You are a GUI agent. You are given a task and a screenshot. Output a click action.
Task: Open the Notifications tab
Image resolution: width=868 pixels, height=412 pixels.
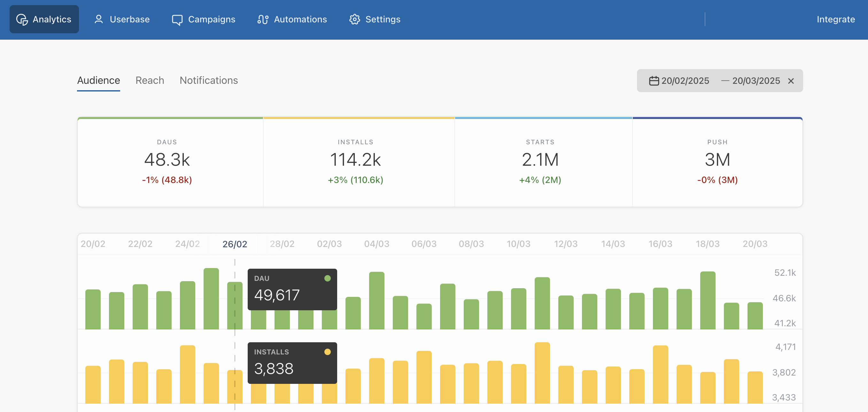click(209, 80)
